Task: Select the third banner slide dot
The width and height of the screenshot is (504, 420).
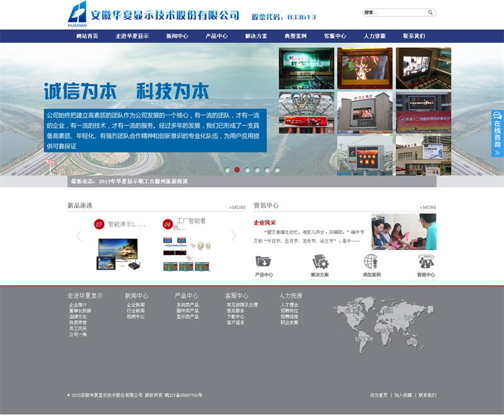Action: 247,170
